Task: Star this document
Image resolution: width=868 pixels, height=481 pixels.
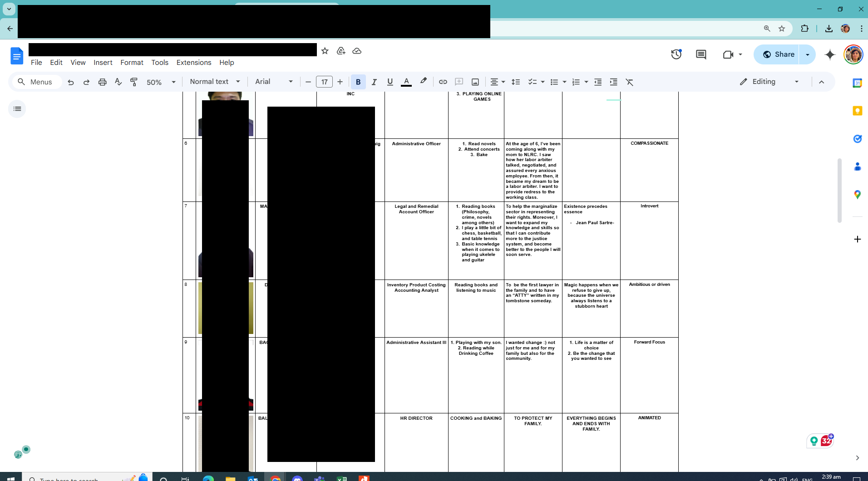Action: click(325, 51)
